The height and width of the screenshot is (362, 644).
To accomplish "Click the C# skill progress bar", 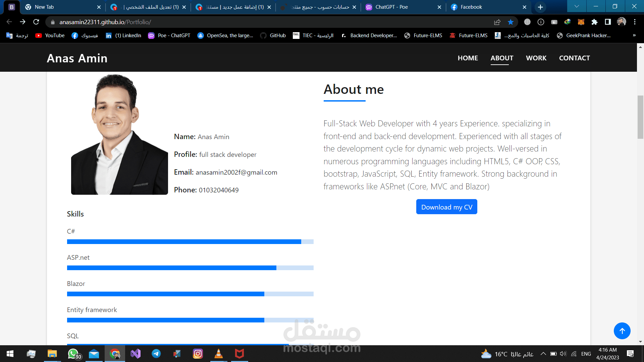I will coord(190,242).
